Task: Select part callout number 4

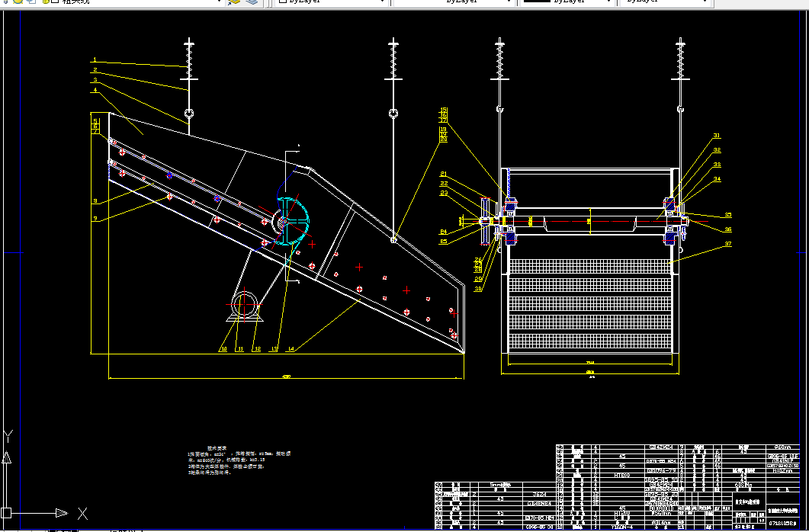Action: coord(95,90)
